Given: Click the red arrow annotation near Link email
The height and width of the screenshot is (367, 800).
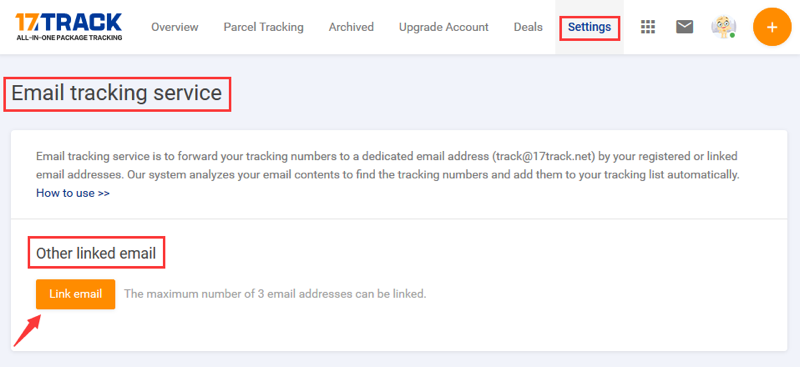Looking at the screenshot, I should click(x=27, y=331).
